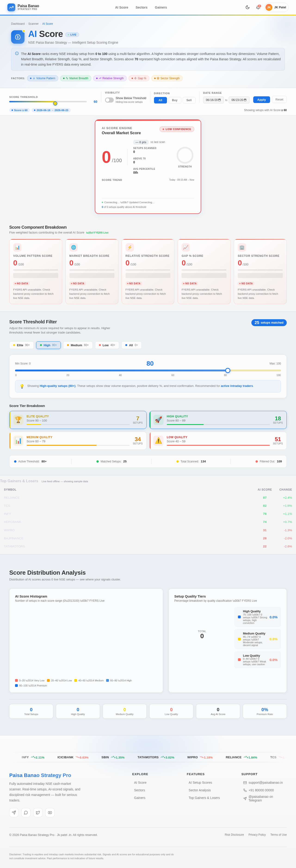296x868 pixels.
Task: Click the info icon in description box
Action: [x=17, y=53]
